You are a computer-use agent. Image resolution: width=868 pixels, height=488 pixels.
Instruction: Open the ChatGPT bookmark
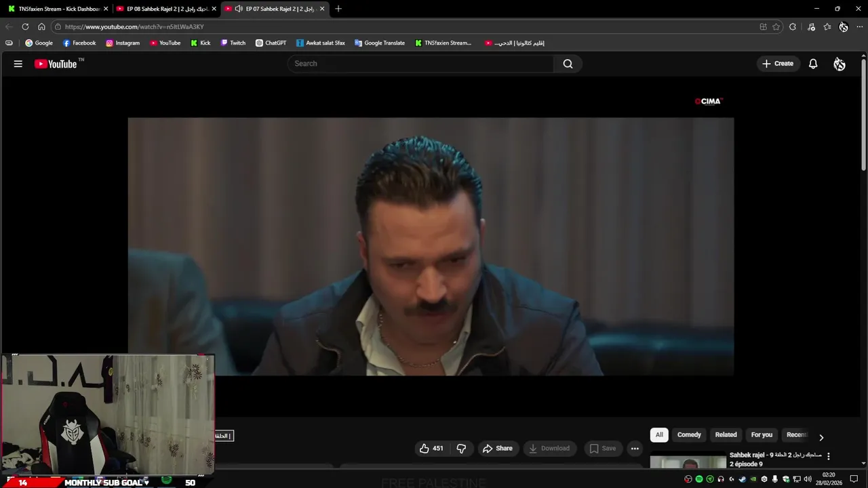[x=271, y=43]
